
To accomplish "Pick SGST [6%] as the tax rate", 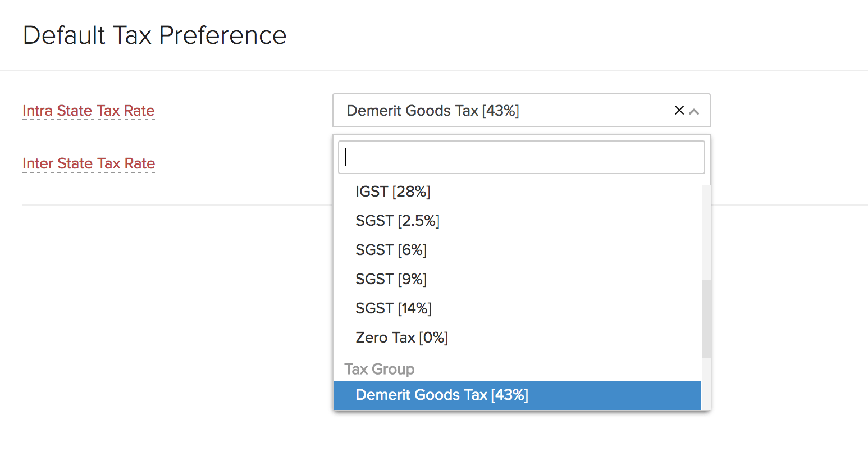I will 391,250.
